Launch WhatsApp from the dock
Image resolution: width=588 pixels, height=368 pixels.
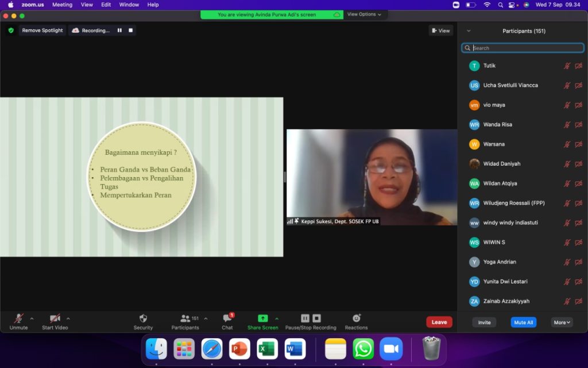[363, 349]
